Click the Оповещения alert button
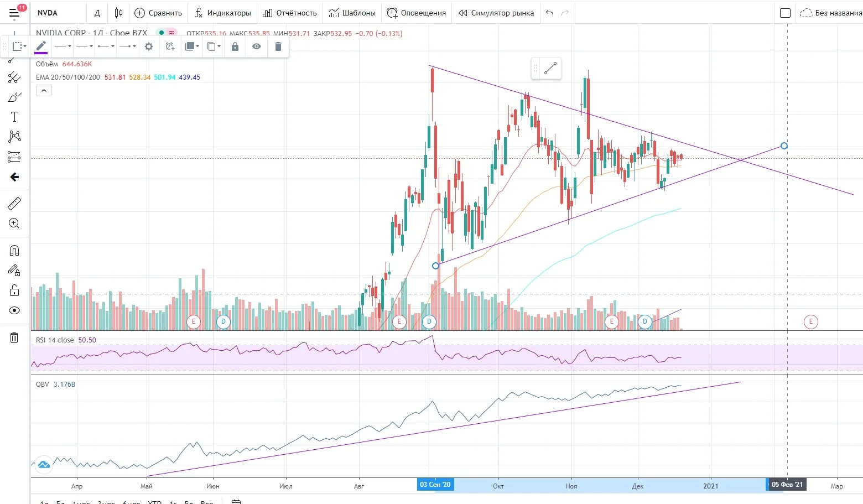Image resolution: width=863 pixels, height=504 pixels. tap(417, 13)
